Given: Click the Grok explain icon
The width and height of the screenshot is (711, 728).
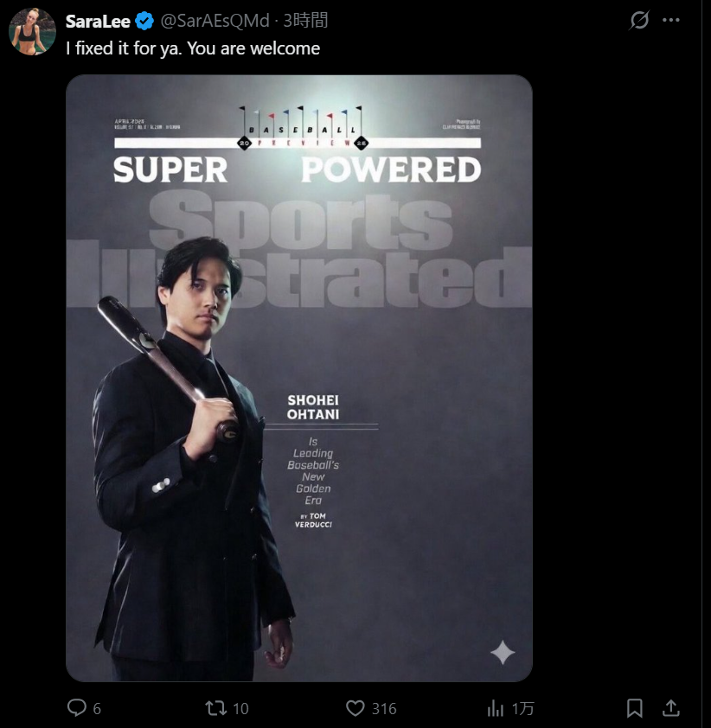Looking at the screenshot, I should point(639,20).
